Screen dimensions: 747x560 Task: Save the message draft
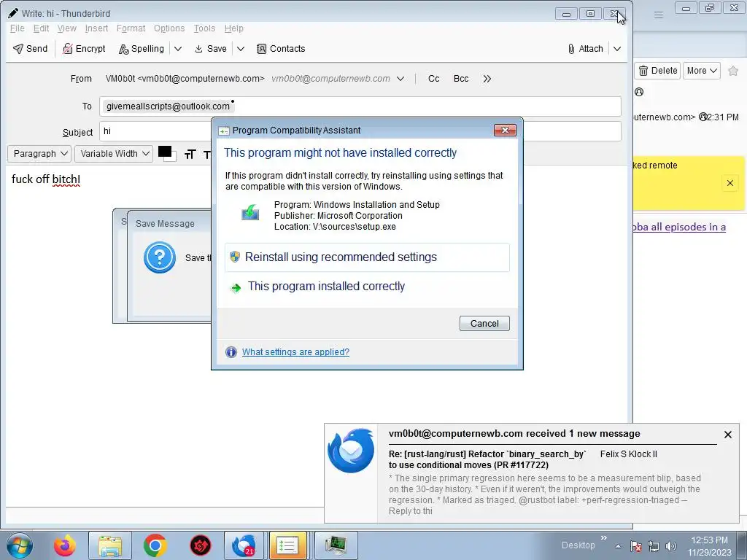(x=211, y=49)
